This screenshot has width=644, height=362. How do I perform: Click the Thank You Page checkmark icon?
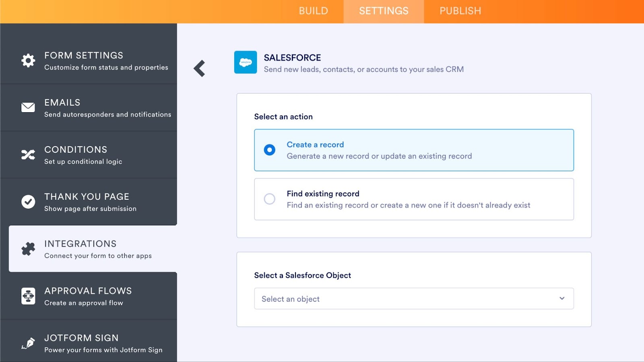point(28,202)
